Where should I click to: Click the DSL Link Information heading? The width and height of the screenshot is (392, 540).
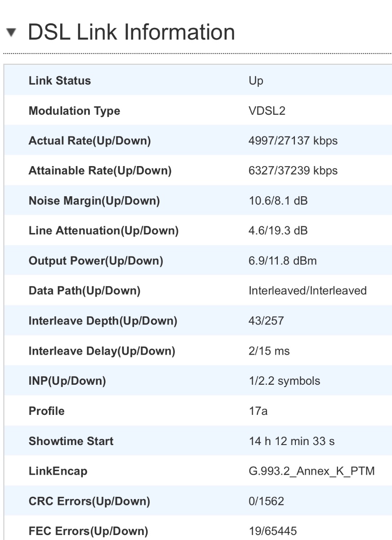[x=131, y=32]
